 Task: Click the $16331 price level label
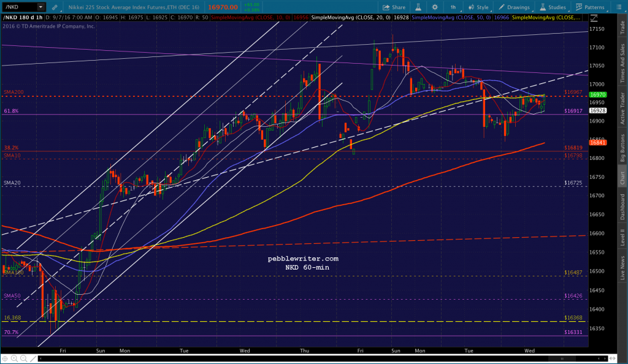573,332
